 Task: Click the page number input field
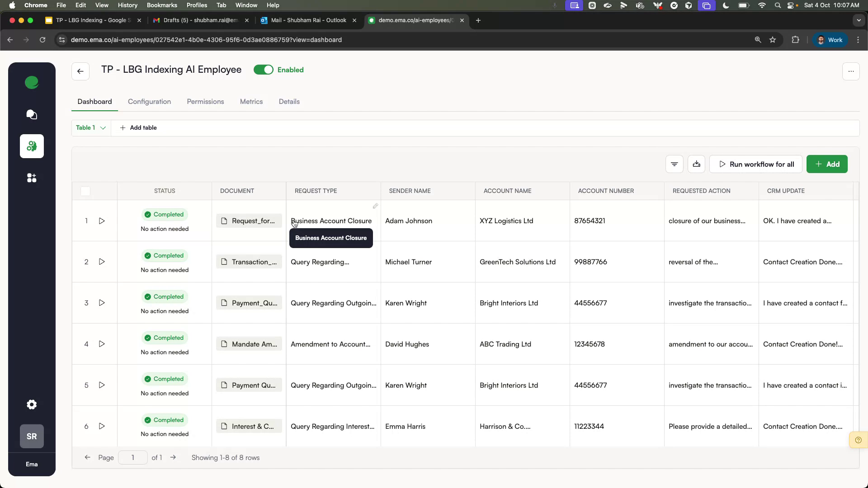tap(132, 457)
